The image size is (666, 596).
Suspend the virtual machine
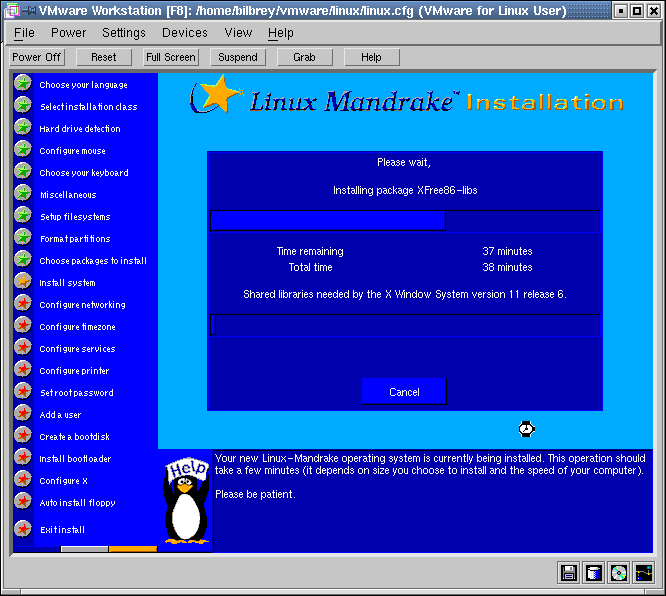click(238, 57)
